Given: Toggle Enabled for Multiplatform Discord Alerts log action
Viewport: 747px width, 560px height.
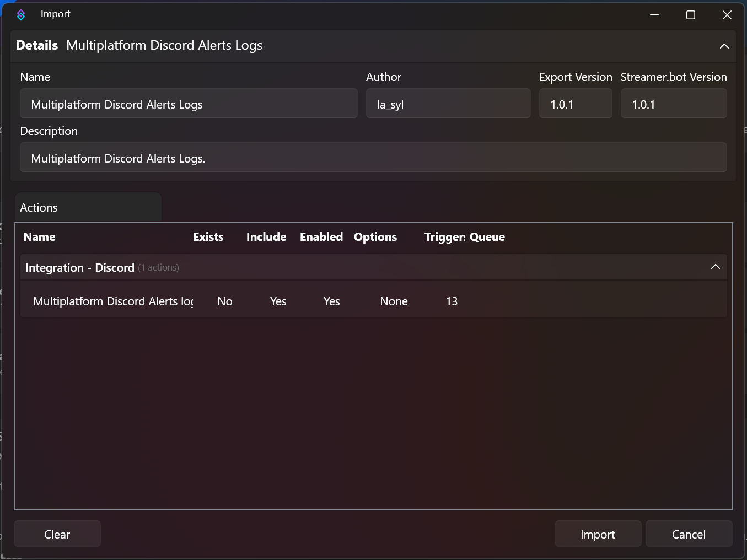Looking at the screenshot, I should click(331, 301).
